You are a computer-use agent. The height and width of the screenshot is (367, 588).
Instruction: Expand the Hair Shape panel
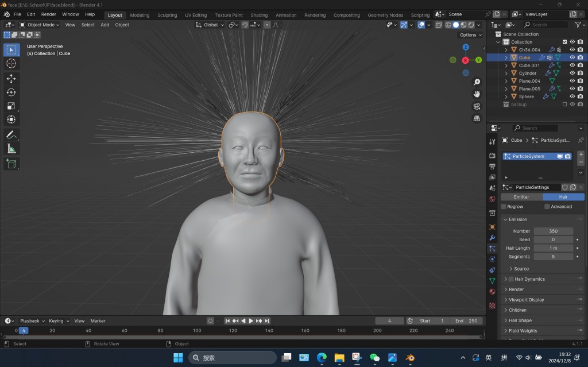click(520, 320)
